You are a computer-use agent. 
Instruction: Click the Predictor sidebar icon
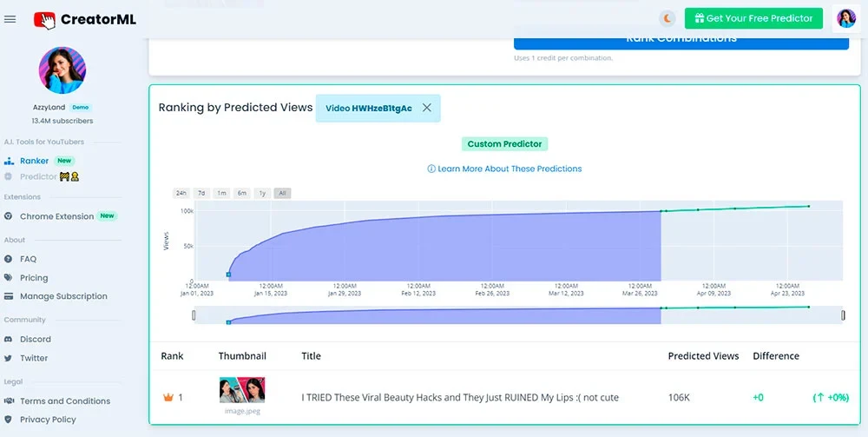[x=8, y=176]
